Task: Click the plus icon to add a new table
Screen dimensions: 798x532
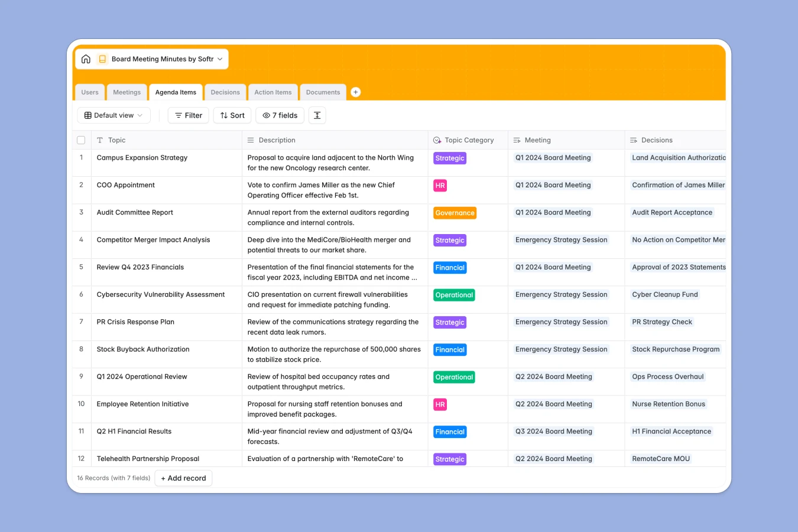Action: (x=355, y=92)
